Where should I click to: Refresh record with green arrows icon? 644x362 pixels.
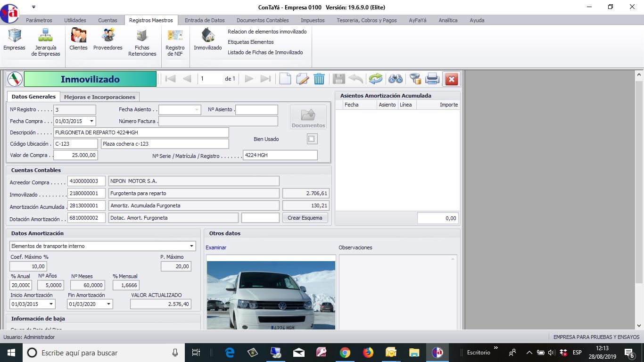coord(376,79)
